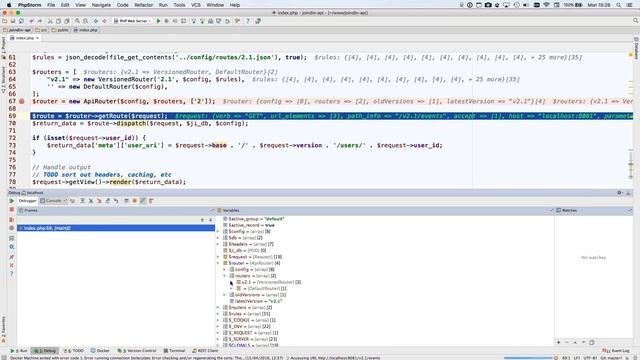This screenshot has height=360, width=640.
Task: Click debug sidebar help question mark
Action: coord(11,273)
